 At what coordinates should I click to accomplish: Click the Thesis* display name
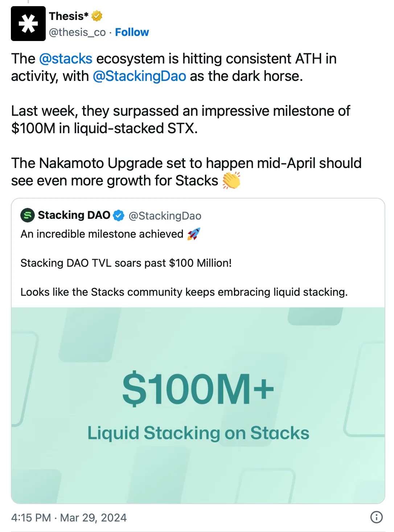coord(69,16)
